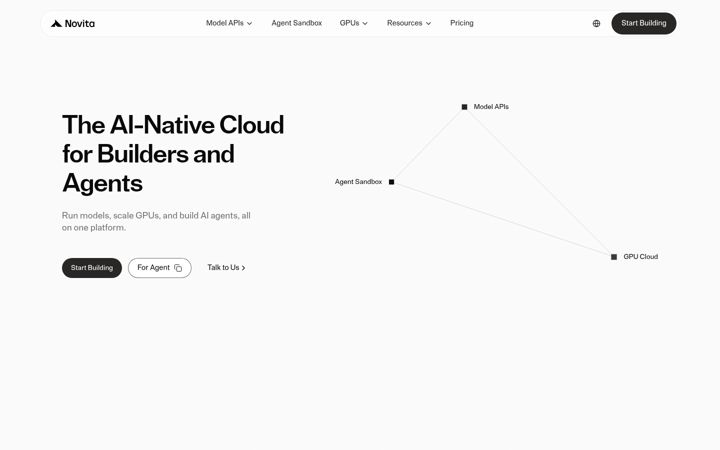
Task: Go to the Pricing page
Action: pos(461,23)
